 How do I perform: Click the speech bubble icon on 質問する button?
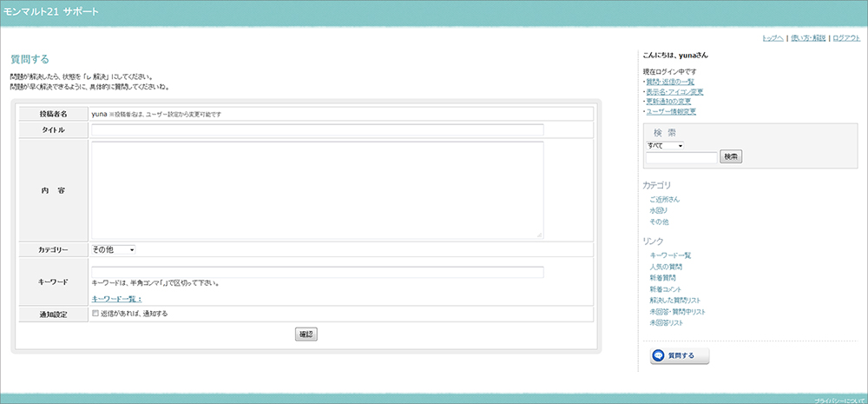click(659, 355)
